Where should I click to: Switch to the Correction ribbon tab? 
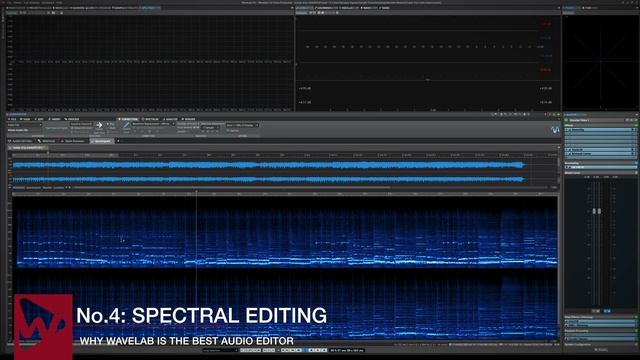coord(129,119)
